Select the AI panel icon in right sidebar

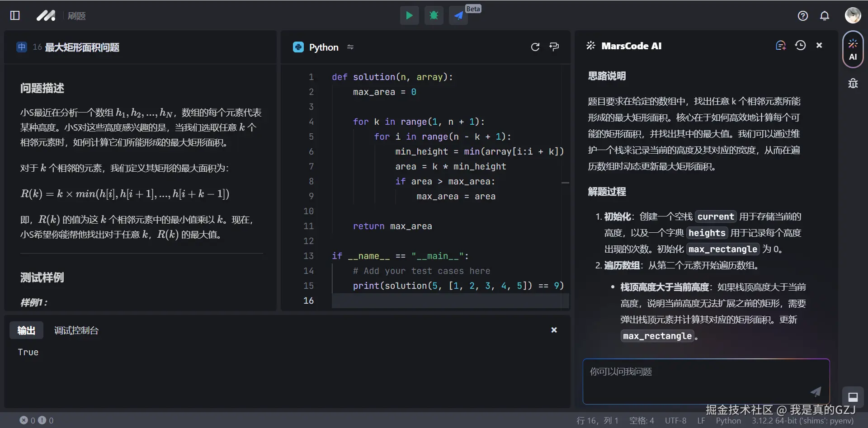click(853, 49)
